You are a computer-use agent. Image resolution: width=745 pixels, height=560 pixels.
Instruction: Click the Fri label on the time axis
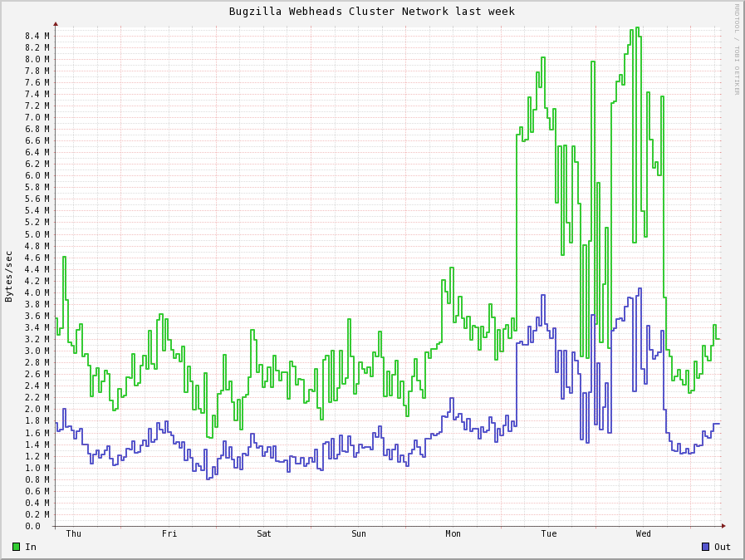(x=169, y=533)
